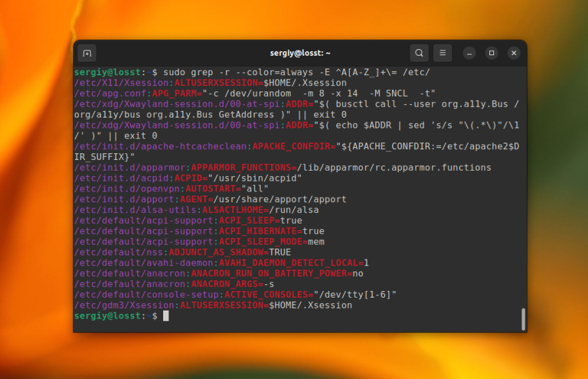
Task: Click the busctl call ADDR line
Action: (297, 109)
